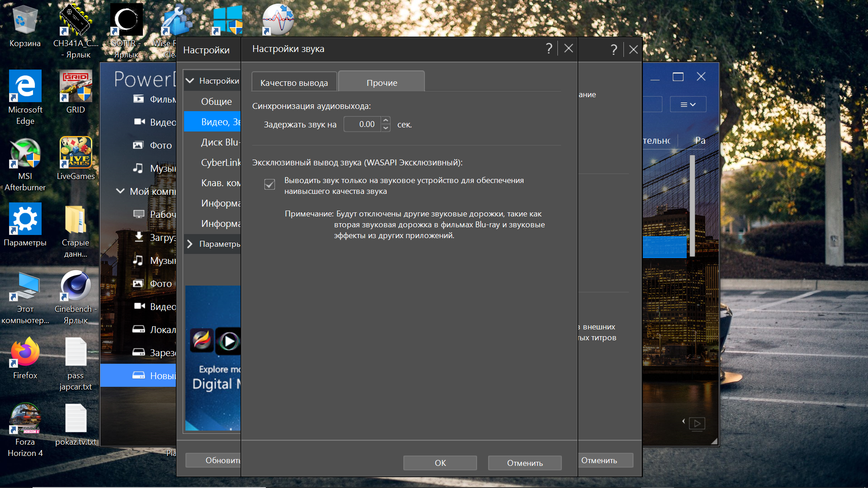The image size is (868, 488).
Task: Switch to the Качество вывода tab
Action: [294, 83]
